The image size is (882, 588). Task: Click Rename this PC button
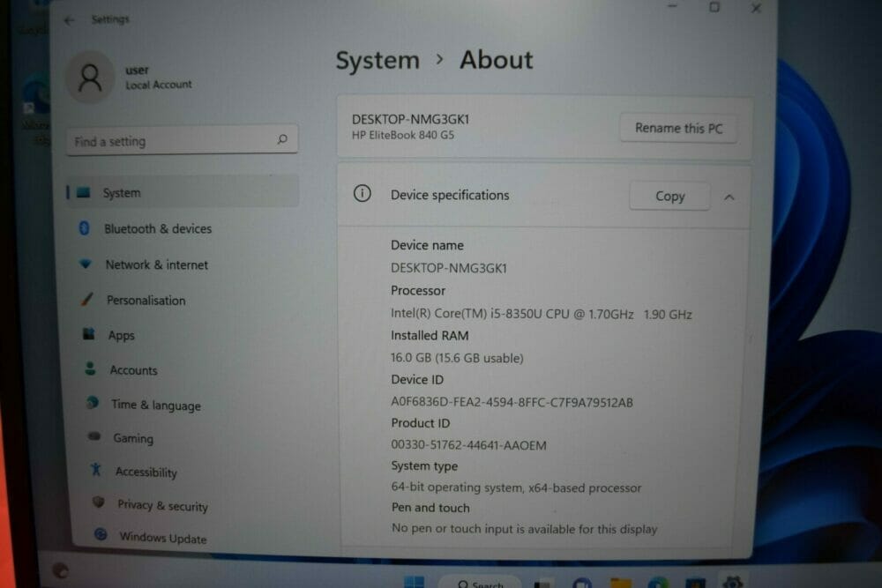tap(678, 128)
